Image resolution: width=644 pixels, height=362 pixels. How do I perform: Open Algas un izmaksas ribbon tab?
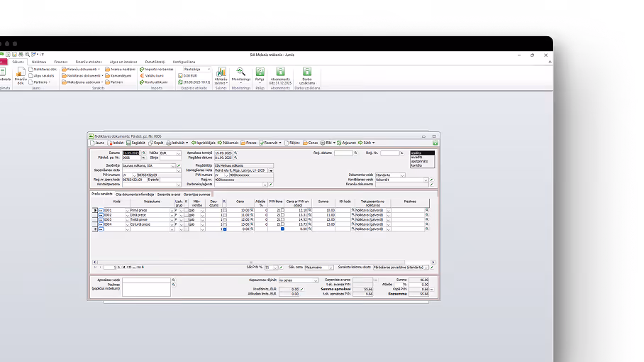coord(123,62)
